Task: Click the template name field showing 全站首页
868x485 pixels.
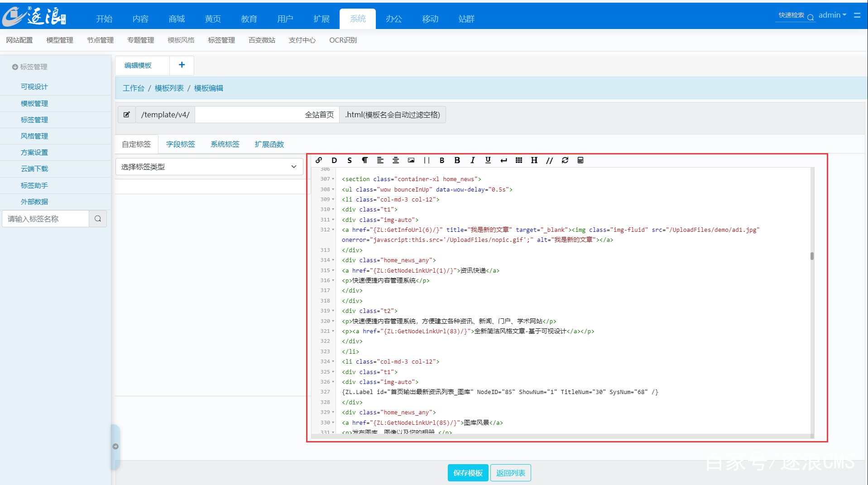Action: click(x=267, y=115)
